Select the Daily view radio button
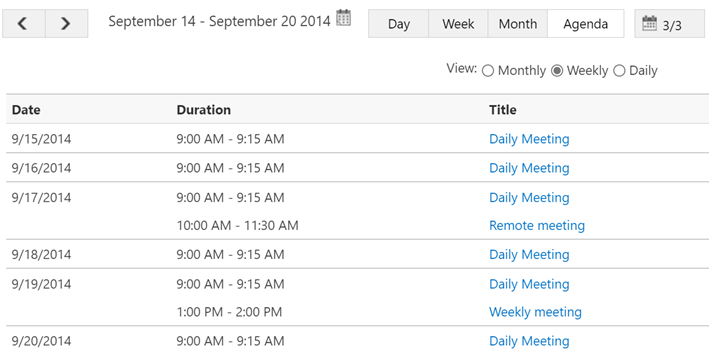 point(619,71)
